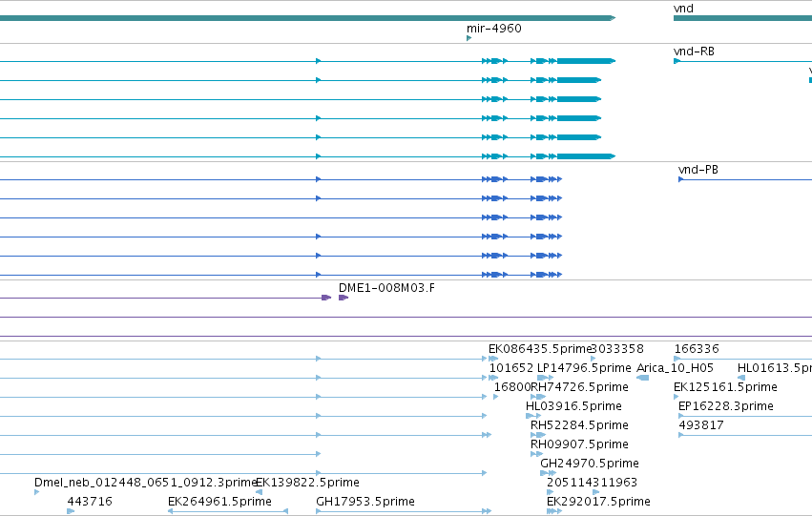The image size is (812, 516).
Task: Select the EK139822.5prime label
Action: click(307, 483)
